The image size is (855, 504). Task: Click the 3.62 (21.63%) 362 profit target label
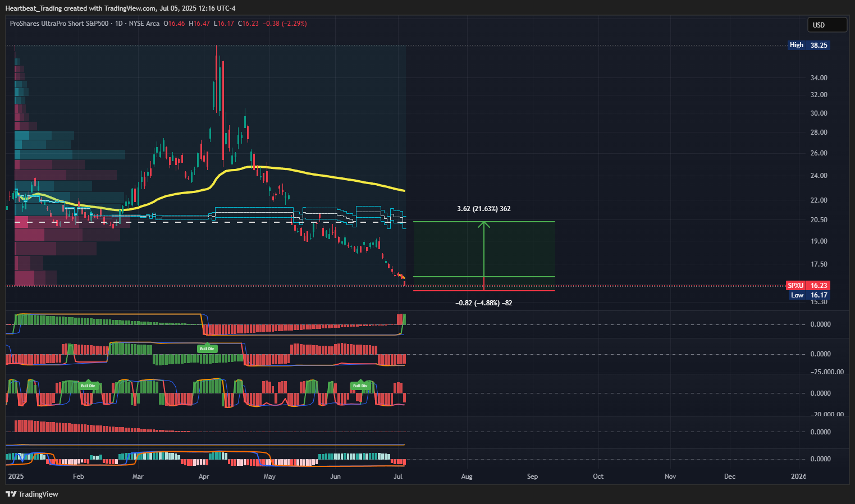pos(484,209)
